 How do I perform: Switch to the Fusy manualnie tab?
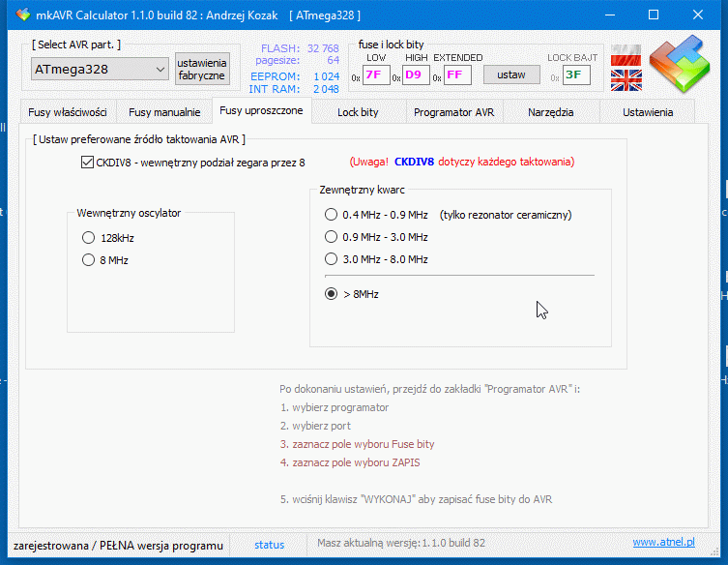coord(164,112)
